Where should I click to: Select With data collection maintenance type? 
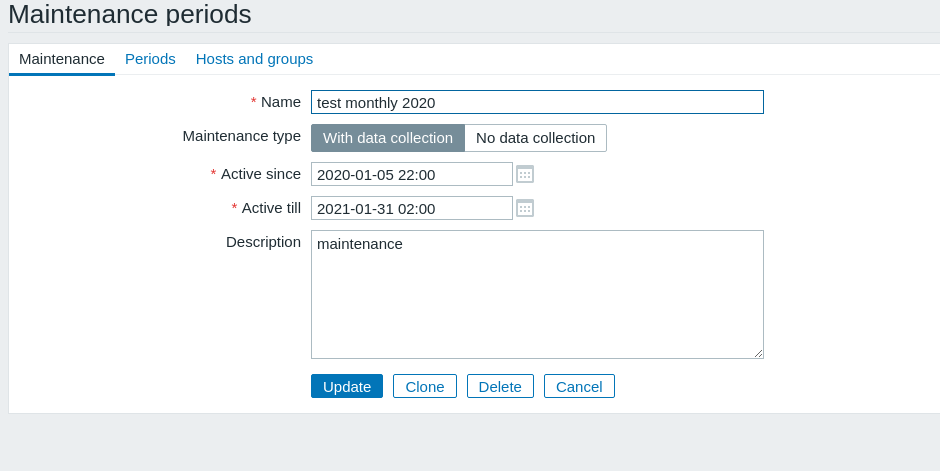click(388, 138)
